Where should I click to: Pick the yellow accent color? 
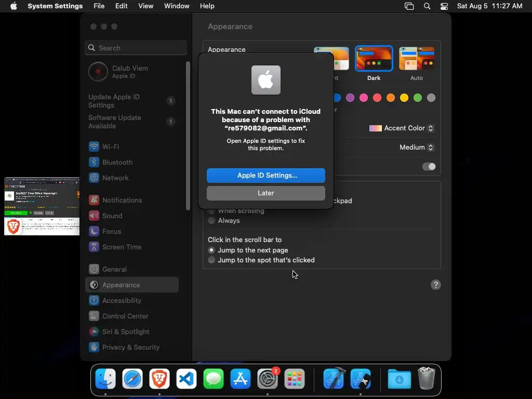coord(404,98)
